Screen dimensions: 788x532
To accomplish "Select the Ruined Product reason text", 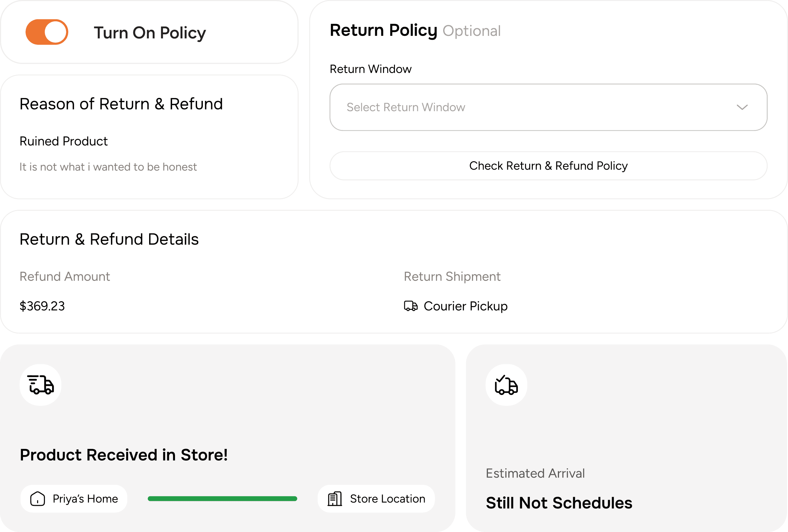I will [63, 141].
